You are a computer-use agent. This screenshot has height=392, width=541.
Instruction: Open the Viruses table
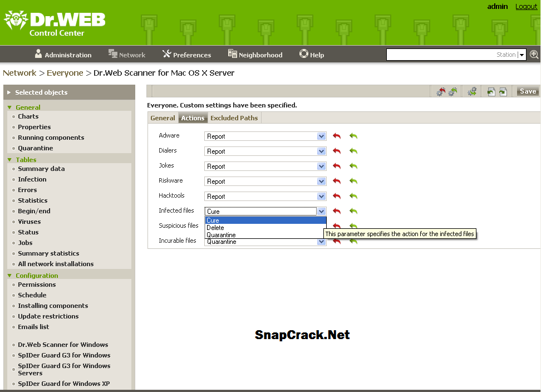[29, 222]
